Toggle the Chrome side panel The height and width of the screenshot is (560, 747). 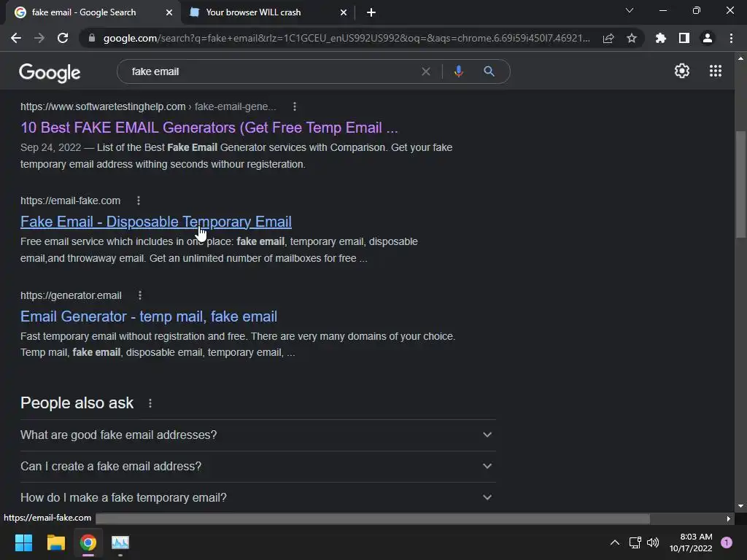[x=684, y=38]
